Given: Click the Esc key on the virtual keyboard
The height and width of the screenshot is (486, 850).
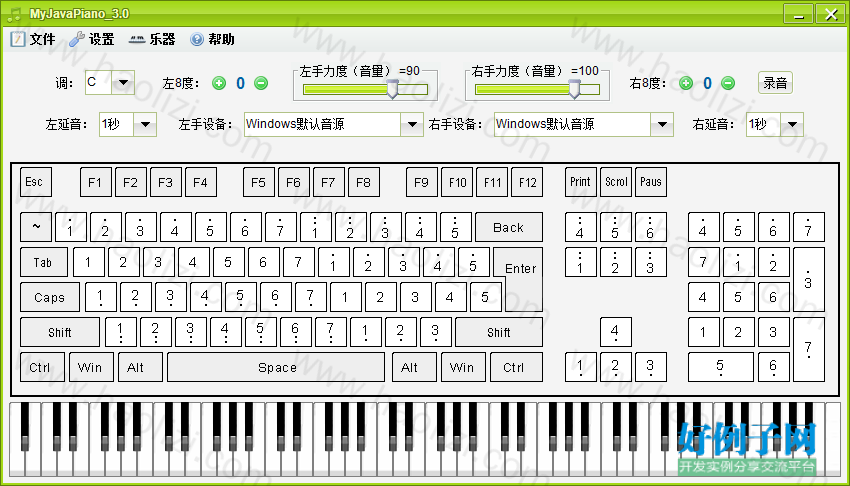Looking at the screenshot, I should [36, 182].
